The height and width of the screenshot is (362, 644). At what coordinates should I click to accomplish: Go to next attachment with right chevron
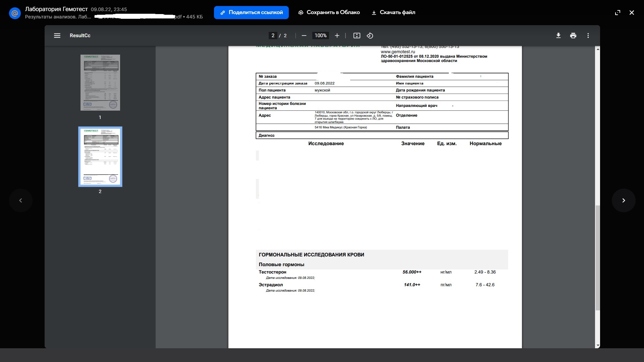[624, 200]
